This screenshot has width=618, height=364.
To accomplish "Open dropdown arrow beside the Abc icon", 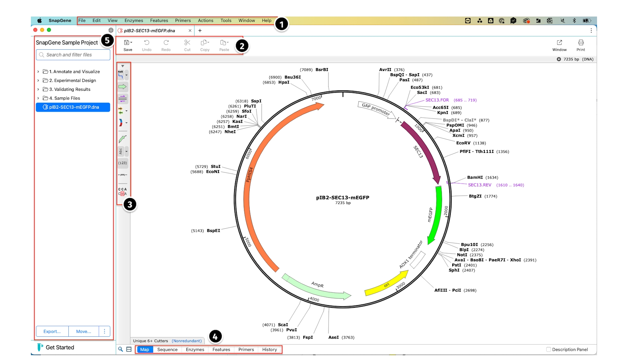I will (126, 151).
